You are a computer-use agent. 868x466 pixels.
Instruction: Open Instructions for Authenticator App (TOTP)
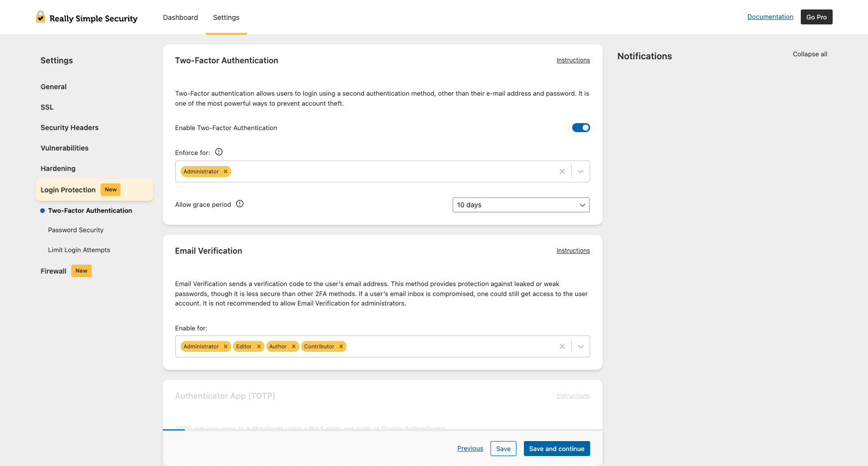click(573, 396)
